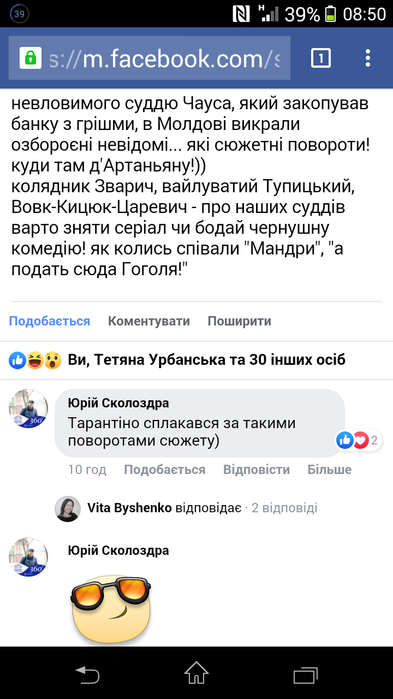Like the Тарантіно comment via Подобається
The image size is (393, 699).
[164, 469]
